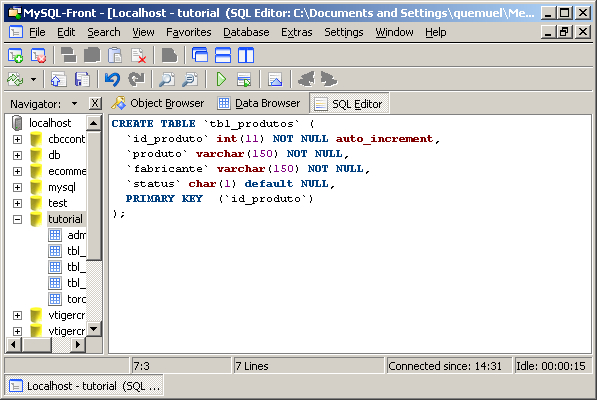Viewport: 597px width, 400px height.
Task: Click the blue arrow icon after run buttons
Action: tap(275, 80)
